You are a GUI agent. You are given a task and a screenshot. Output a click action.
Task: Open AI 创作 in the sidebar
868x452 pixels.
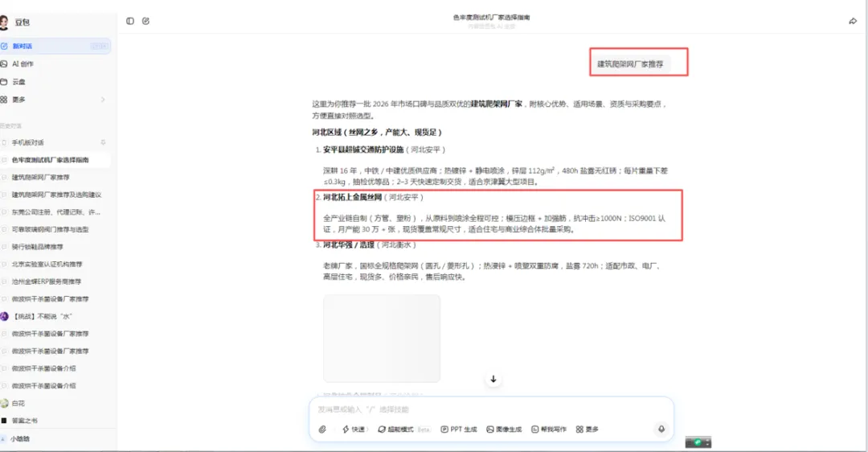[x=23, y=64]
